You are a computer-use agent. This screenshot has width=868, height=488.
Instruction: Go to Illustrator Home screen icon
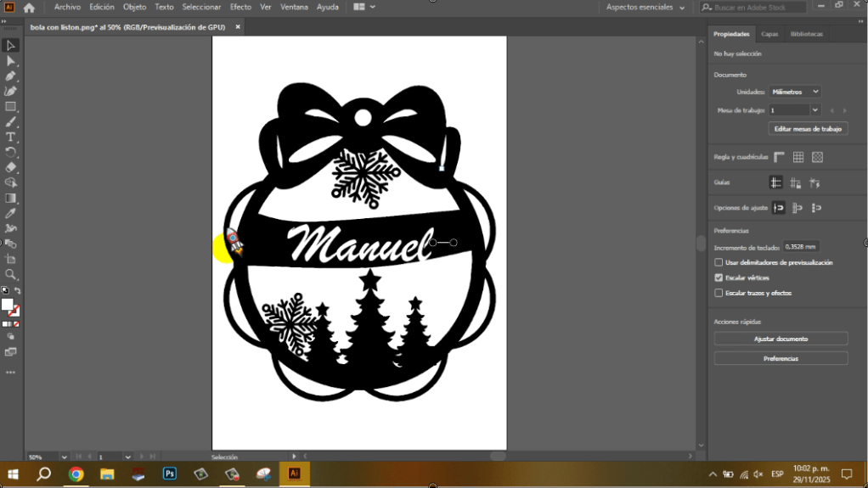29,7
